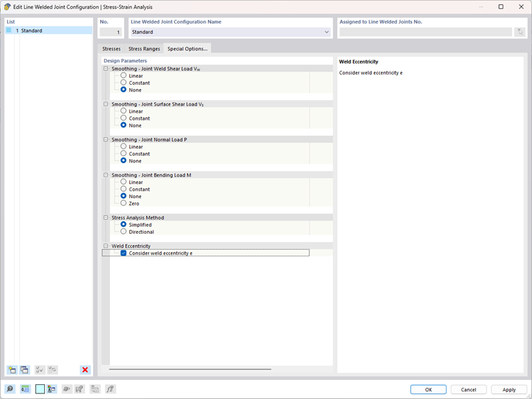532x399 pixels.
Task: Open the units and decimal places icon
Action: coord(25,388)
